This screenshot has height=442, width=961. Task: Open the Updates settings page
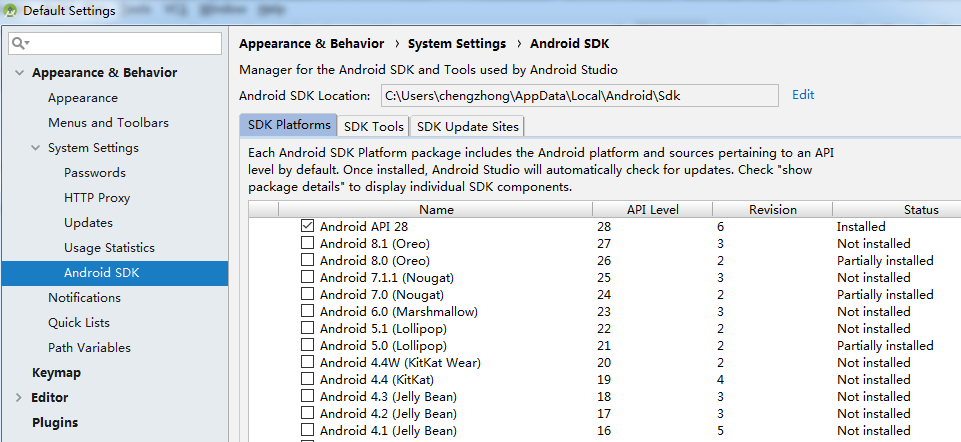[88, 223]
